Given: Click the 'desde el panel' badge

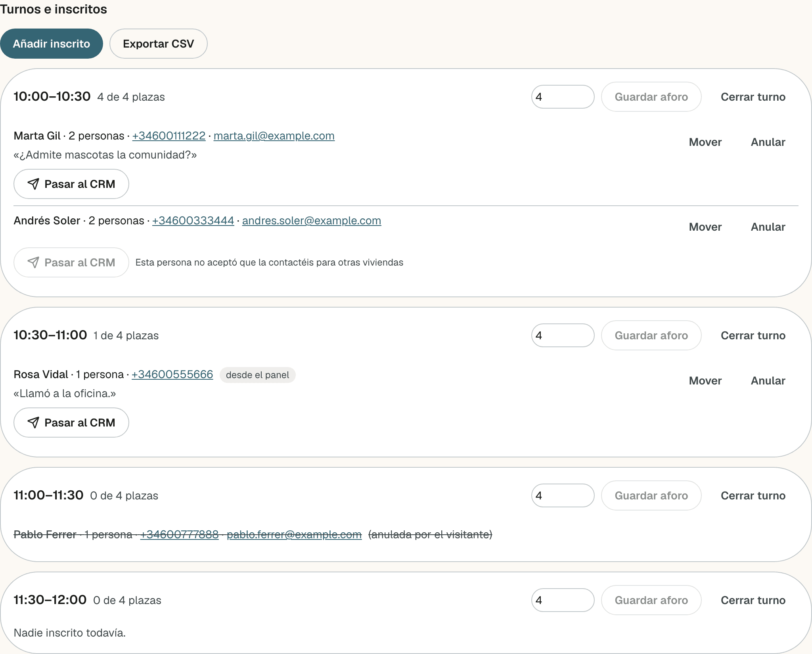Looking at the screenshot, I should [257, 375].
